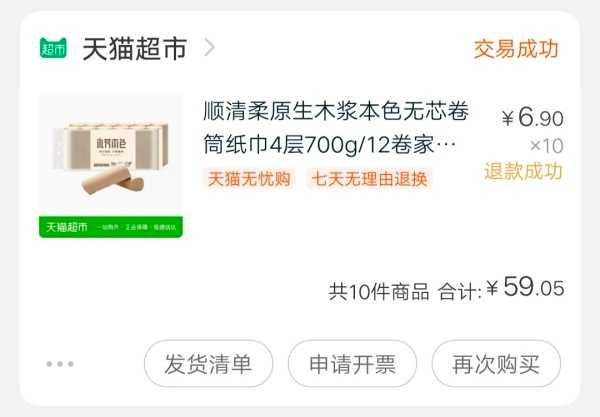Click the 发货清单 button

[x=209, y=363]
